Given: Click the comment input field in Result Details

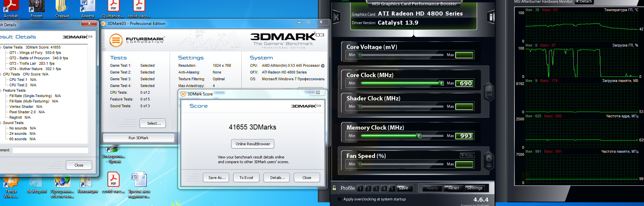Looking at the screenshot, I should (x=50, y=150).
